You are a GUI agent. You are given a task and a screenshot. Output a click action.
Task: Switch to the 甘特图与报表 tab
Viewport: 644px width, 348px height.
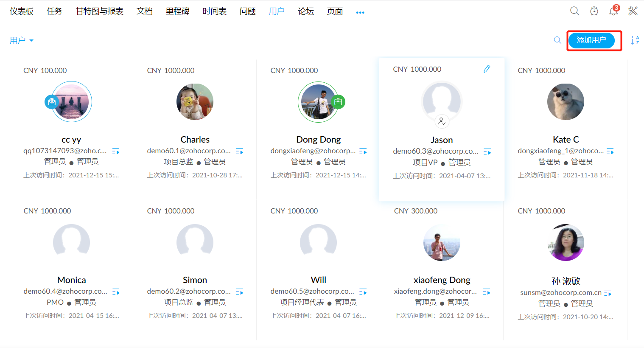click(x=99, y=11)
